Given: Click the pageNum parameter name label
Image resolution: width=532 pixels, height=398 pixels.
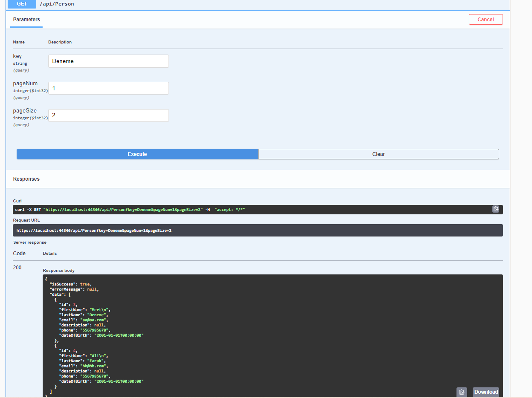Looking at the screenshot, I should click(x=25, y=84).
